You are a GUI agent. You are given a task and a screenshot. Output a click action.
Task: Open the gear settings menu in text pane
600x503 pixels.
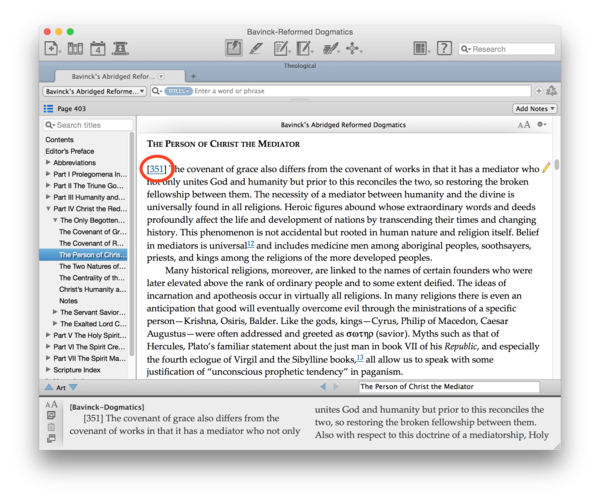[541, 124]
